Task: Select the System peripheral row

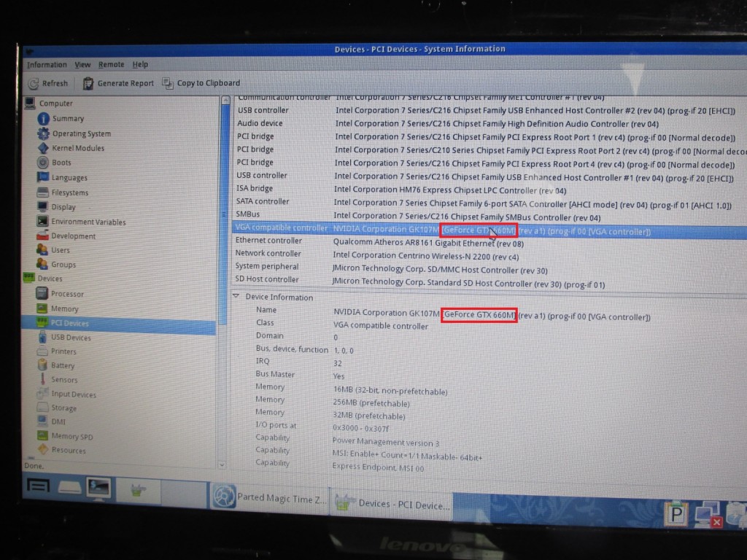Action: [x=488, y=268]
